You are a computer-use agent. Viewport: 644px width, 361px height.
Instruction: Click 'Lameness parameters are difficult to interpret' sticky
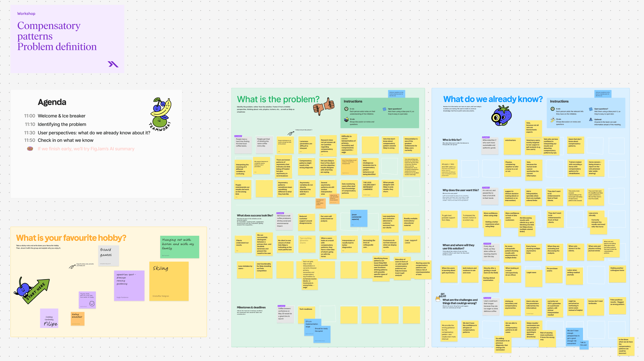(306, 145)
